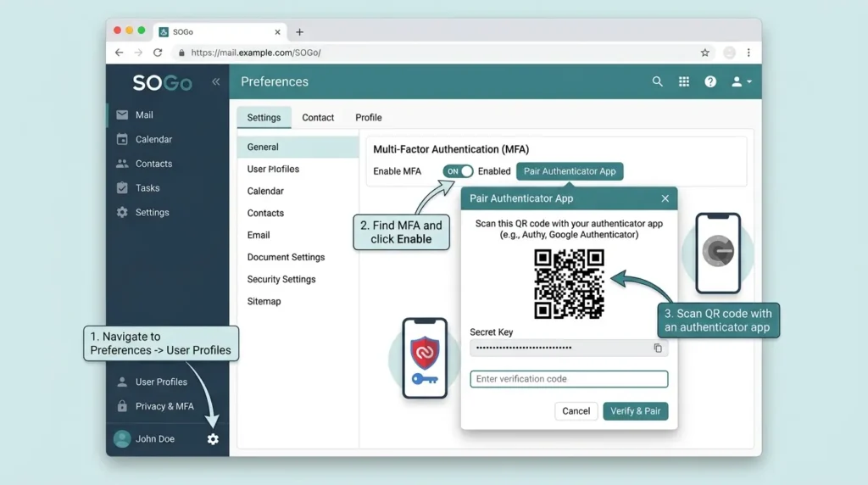Click the Preferences header title
The height and width of the screenshot is (485, 868).
pyautogui.click(x=275, y=81)
